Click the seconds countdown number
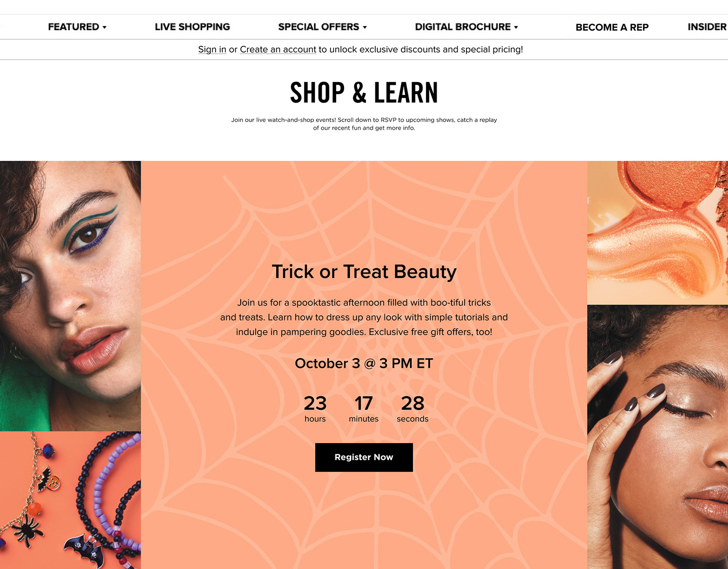The height and width of the screenshot is (569, 728). (x=412, y=403)
